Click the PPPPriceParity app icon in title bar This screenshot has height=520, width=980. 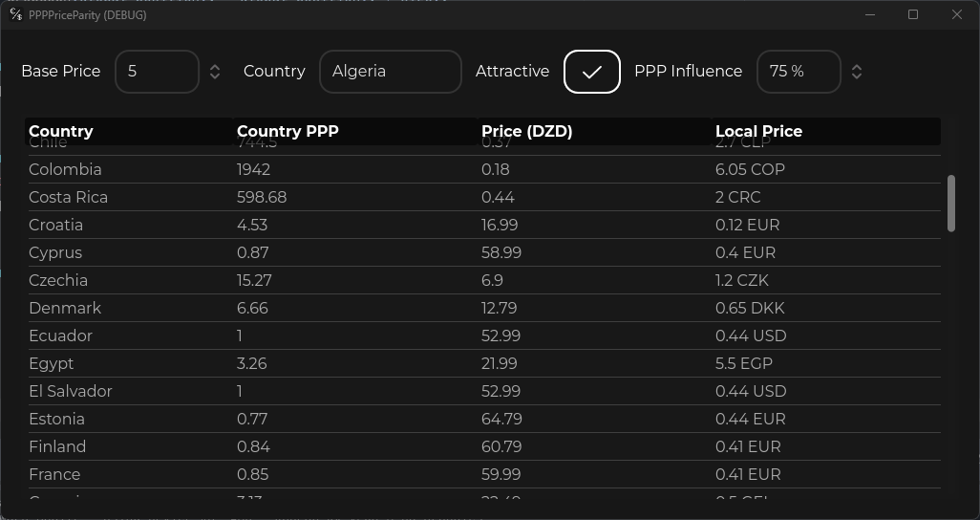pos(15,14)
